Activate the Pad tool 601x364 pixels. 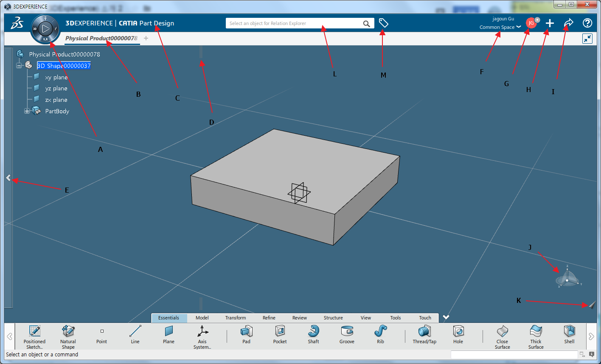tap(246, 335)
